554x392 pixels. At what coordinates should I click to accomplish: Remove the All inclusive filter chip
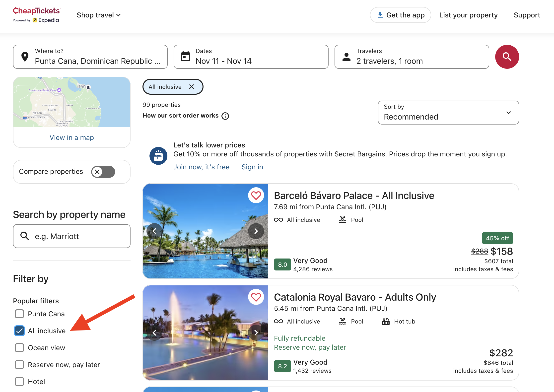pyautogui.click(x=192, y=87)
